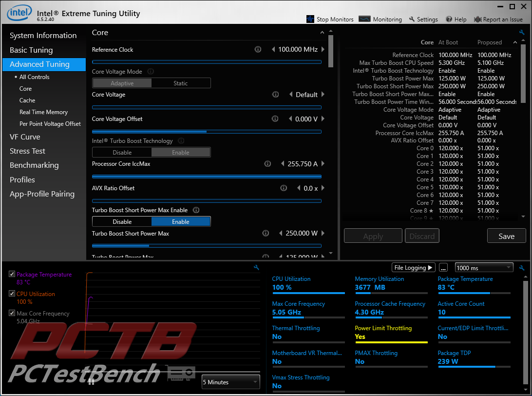Screen dimensions: 532x396
Task: Collapse the Core section chevron
Action: 322,33
